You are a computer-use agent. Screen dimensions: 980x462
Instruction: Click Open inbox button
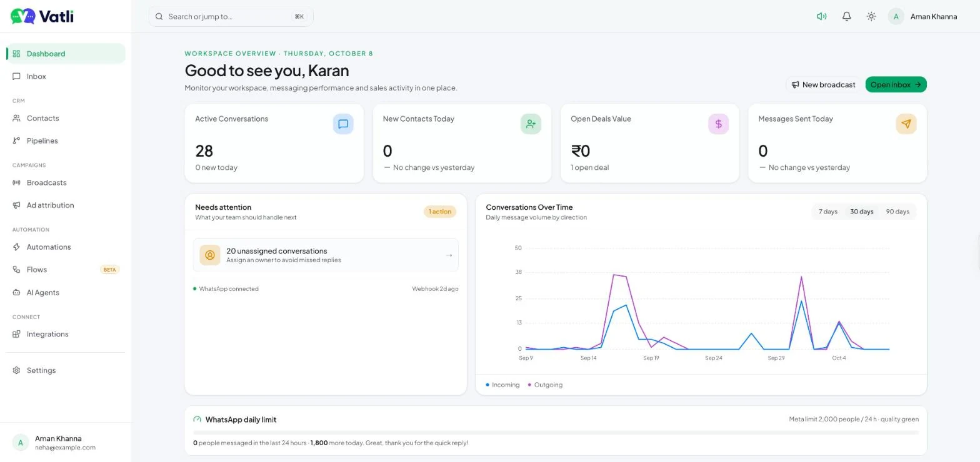tap(896, 84)
